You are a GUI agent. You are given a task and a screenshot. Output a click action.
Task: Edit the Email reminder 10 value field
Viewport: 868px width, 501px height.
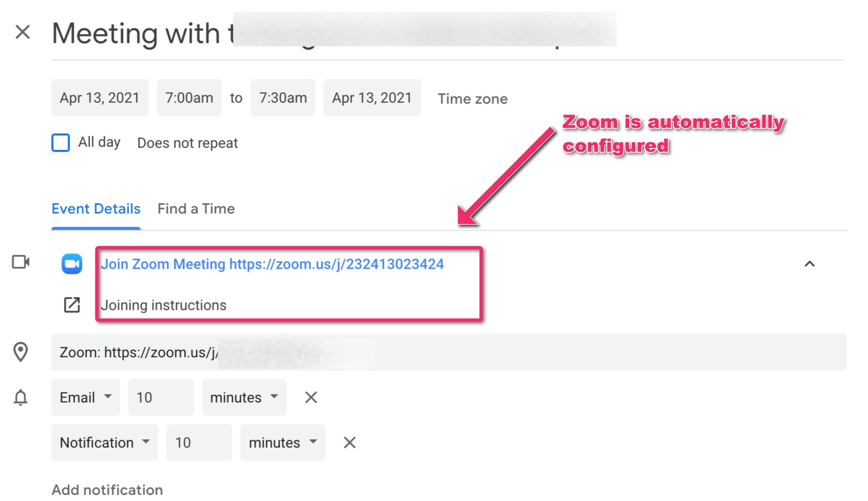click(x=161, y=397)
